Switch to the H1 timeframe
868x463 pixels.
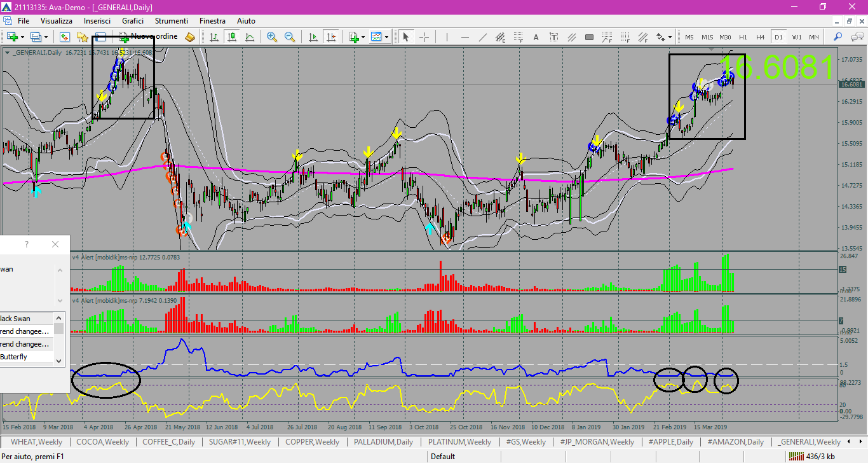coord(743,37)
